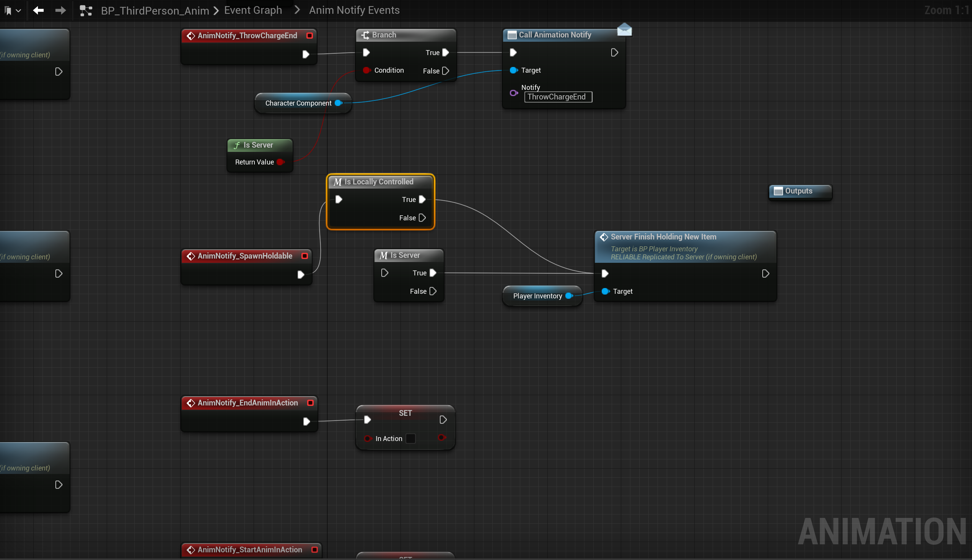972x560 pixels.
Task: Click the Server Finish Holding New Item event icon
Action: [x=604, y=237]
